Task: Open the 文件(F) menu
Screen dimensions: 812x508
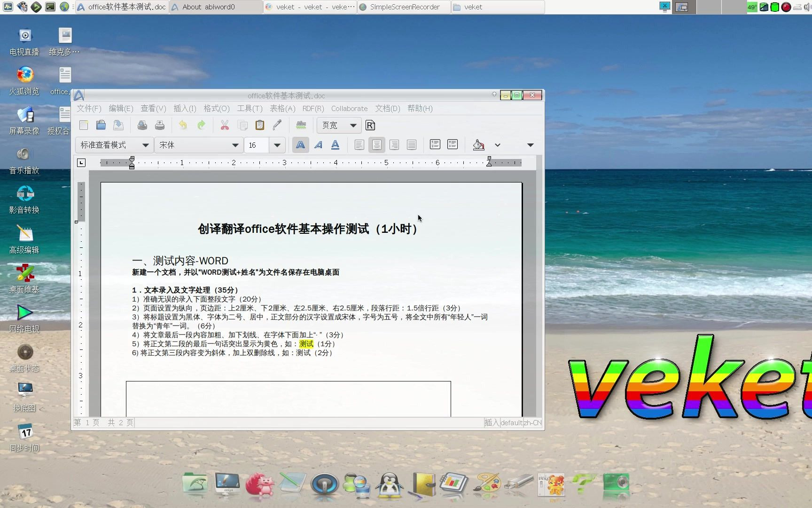Action: tap(89, 108)
